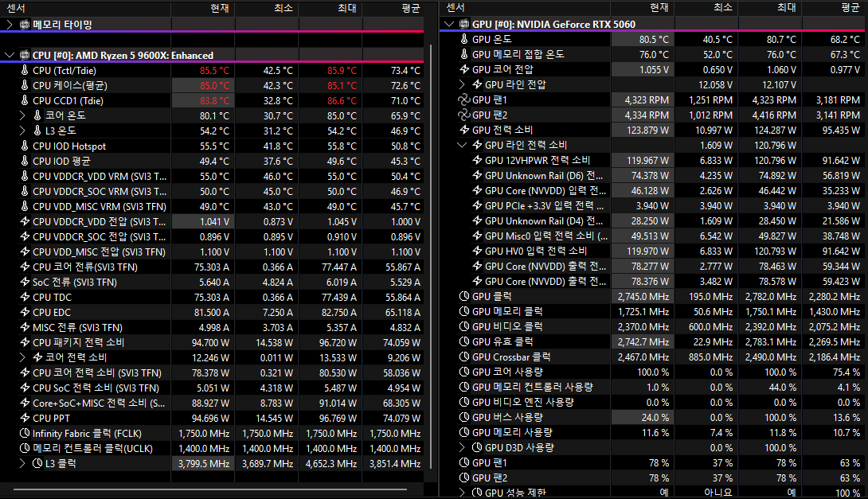This screenshot has width=868, height=499.
Task: Click lightning icon of CPU EDC
Action: click(25, 312)
